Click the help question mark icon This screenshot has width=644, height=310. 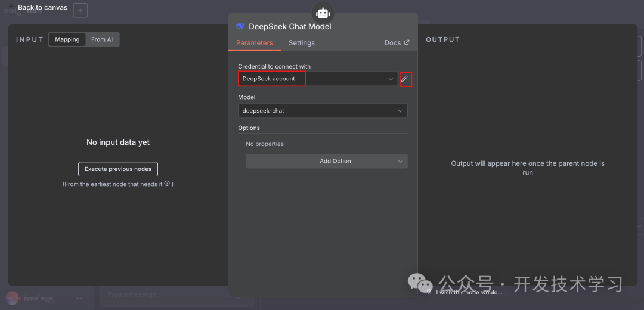click(x=167, y=184)
